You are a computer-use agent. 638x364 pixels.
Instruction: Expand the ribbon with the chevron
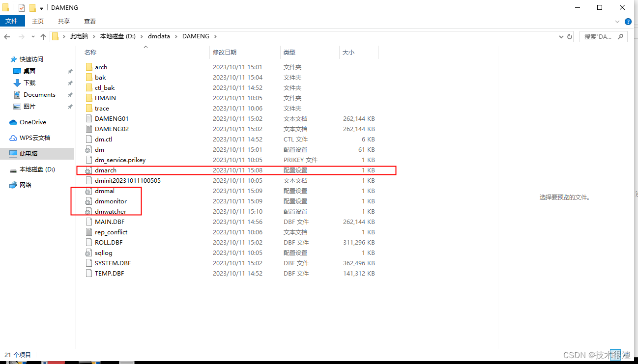point(618,22)
